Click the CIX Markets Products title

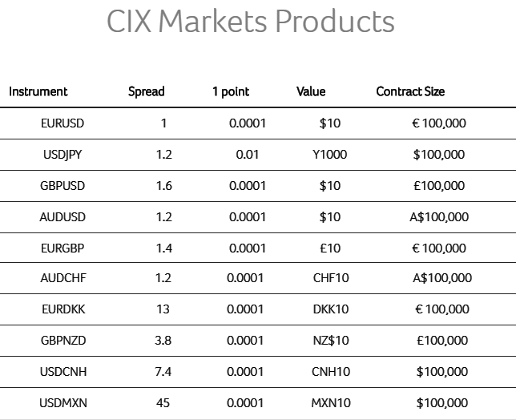pyautogui.click(x=250, y=22)
